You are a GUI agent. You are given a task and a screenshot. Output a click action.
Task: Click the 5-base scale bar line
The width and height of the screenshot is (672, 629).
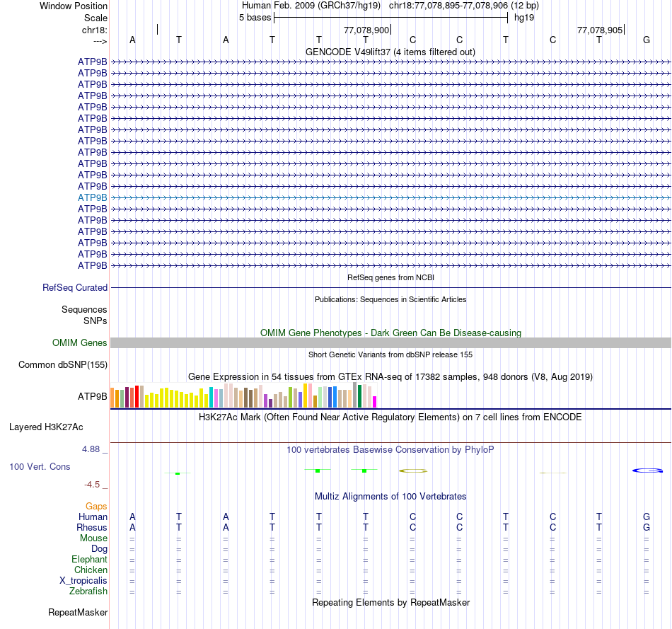(391, 18)
